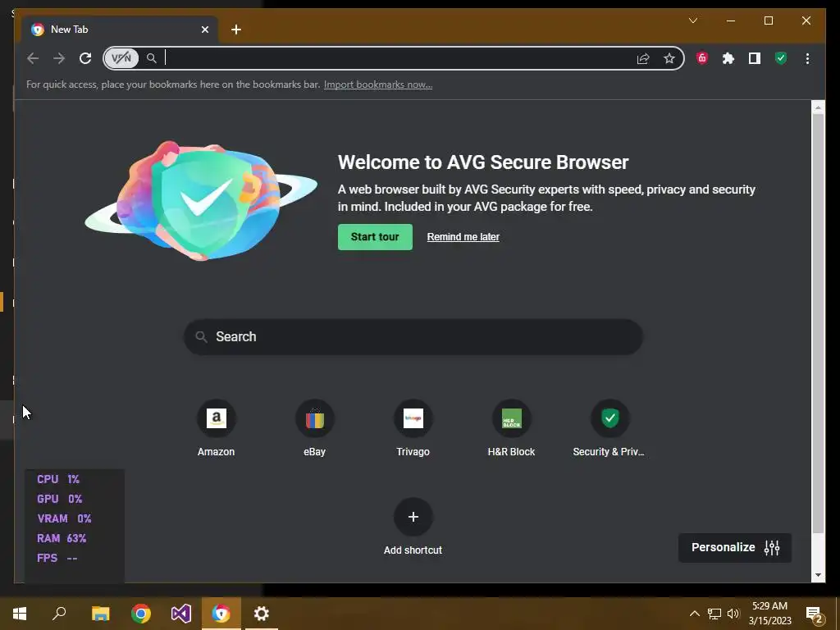Screen dimensions: 840x630
Task: Open the red Privacy Guard extension icon
Action: 702,58
